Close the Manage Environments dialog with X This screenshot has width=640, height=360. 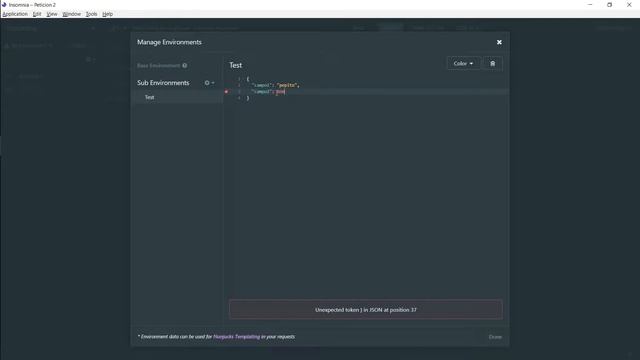[499, 42]
